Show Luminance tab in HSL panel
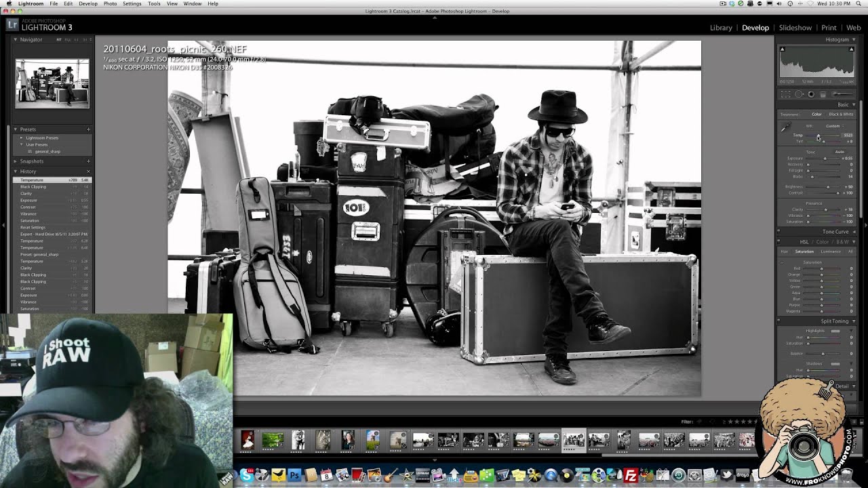 [x=831, y=251]
